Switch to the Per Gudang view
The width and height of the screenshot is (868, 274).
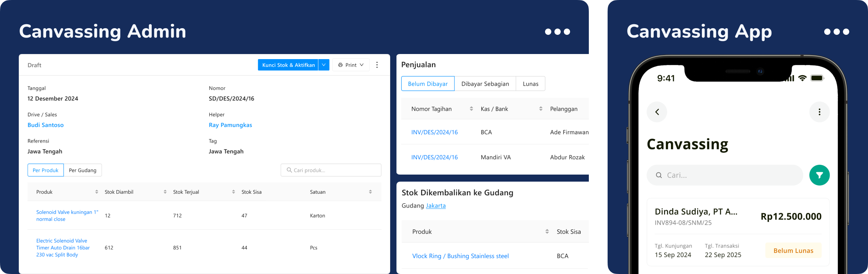tap(82, 170)
